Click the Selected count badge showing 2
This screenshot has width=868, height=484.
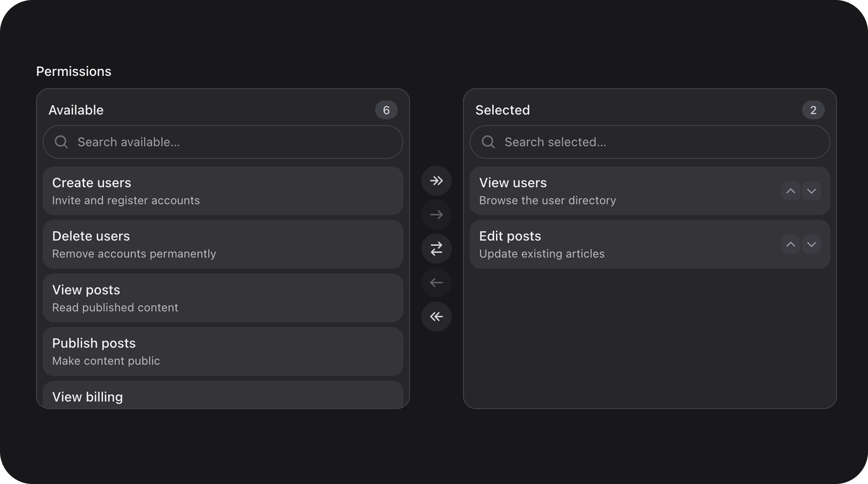[813, 110]
